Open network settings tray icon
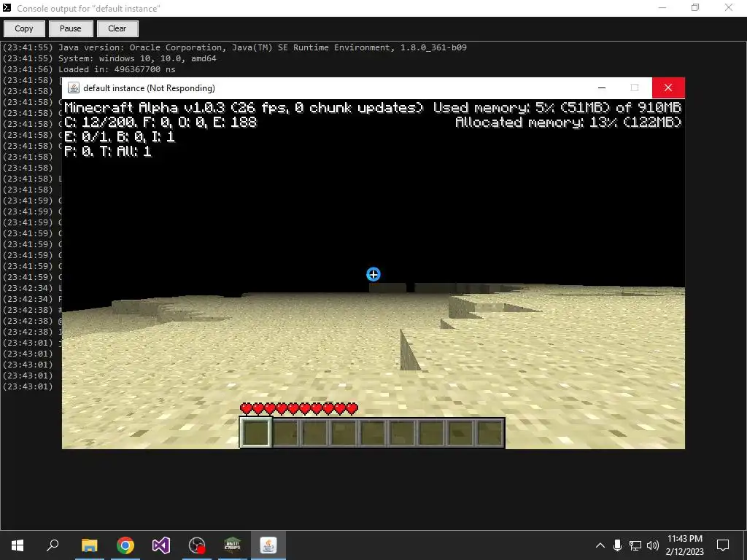747x560 pixels. pos(635,545)
